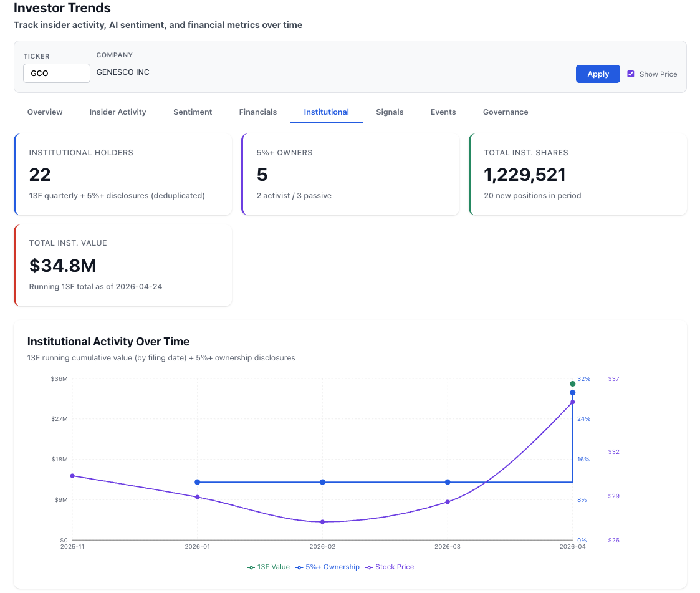Click 'Running 13F total as of 2026-04-24' text
Screen dimensions: 700x593
click(95, 287)
